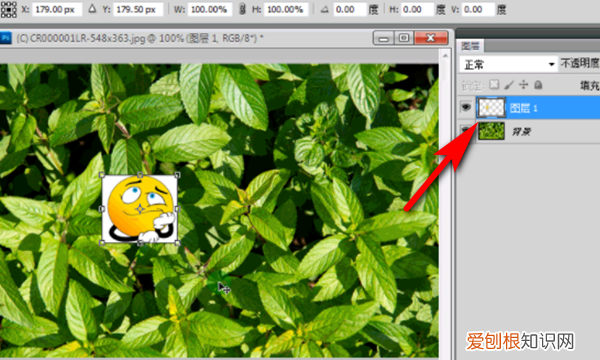This screenshot has height=360, width=600.
Task: Click the vertical scrollbar up arrow
Action: coord(445,56)
